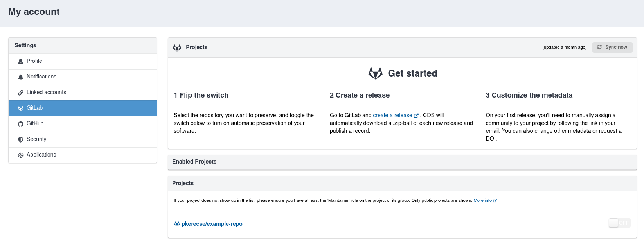Open the GitHub settings entry
644x246 pixels.
click(x=83, y=124)
